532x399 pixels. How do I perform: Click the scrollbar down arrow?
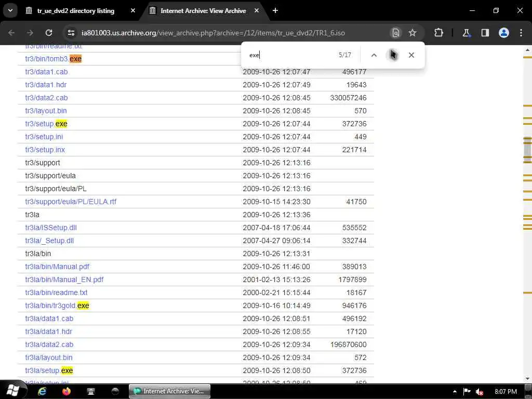[x=527, y=379]
